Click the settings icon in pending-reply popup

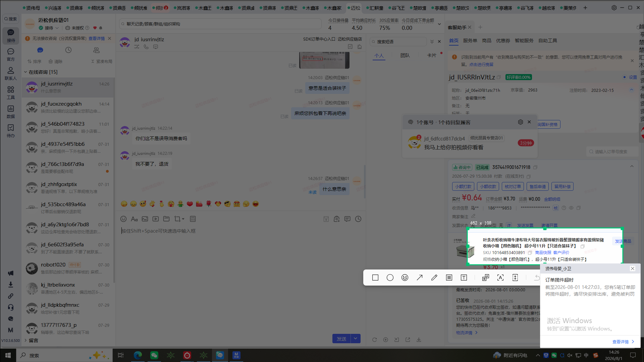(521, 122)
